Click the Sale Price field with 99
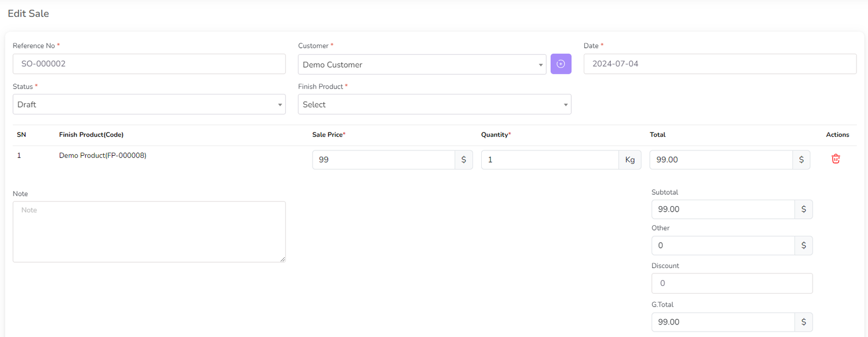Viewport: 868px width, 337px height. tap(383, 160)
